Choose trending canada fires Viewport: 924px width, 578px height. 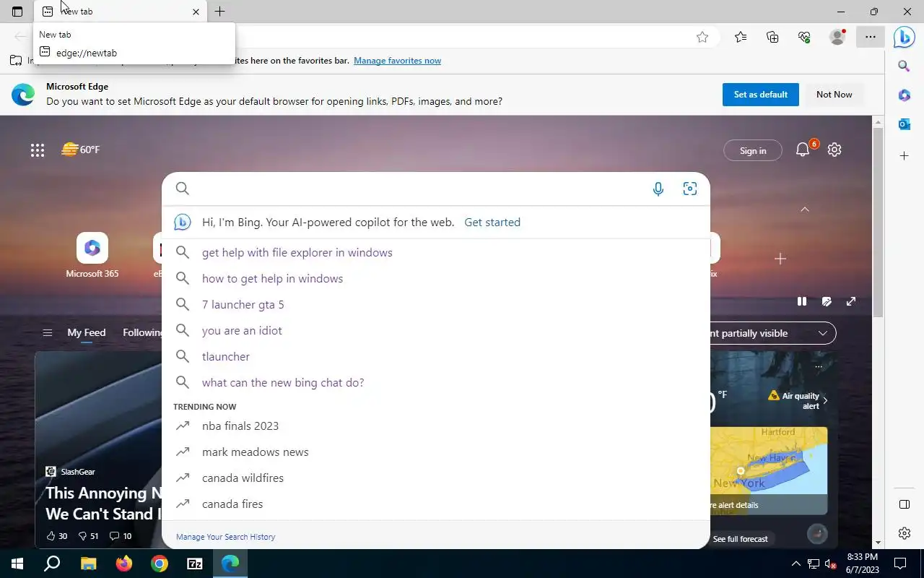[x=436, y=504]
